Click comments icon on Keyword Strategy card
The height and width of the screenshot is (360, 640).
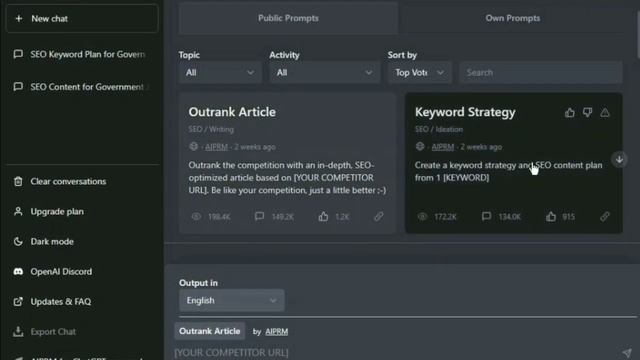486,216
